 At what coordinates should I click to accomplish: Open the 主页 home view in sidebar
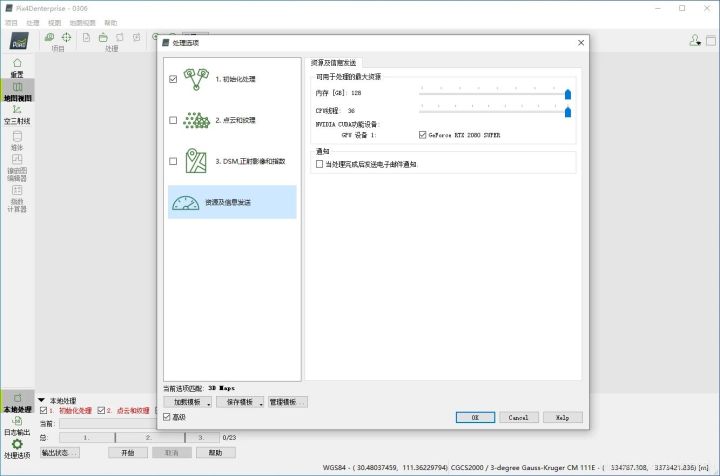point(17,68)
